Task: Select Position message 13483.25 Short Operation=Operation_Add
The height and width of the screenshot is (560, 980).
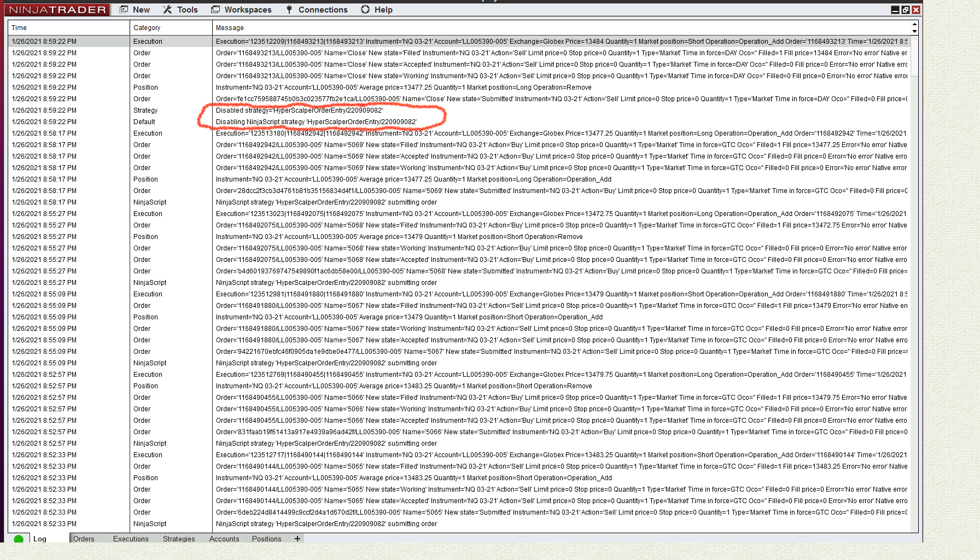Action: pos(414,478)
